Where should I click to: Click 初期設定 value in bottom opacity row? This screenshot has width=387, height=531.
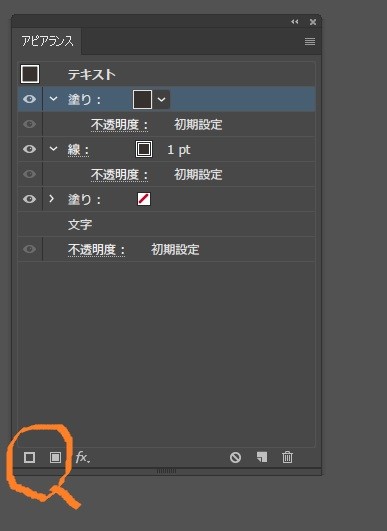[175, 250]
